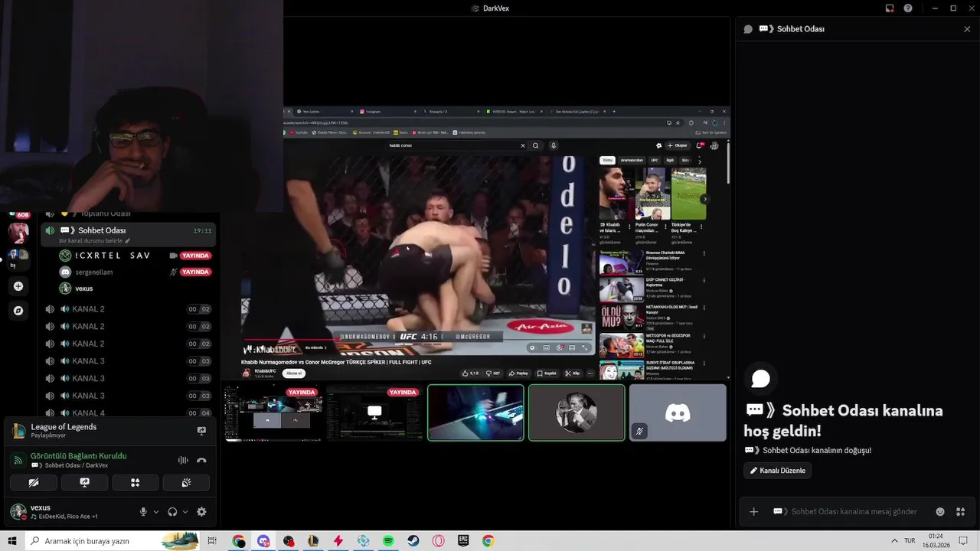Click chat bubble icon beside Sohbet Odası title
The image size is (980, 551).
tap(748, 29)
